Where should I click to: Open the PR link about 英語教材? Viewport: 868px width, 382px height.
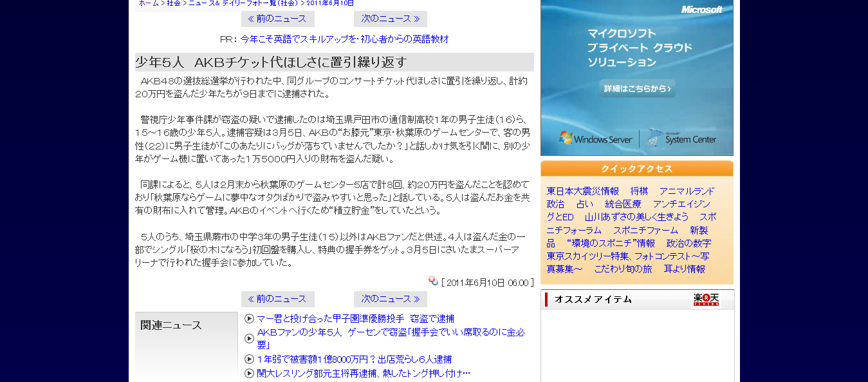[345, 39]
